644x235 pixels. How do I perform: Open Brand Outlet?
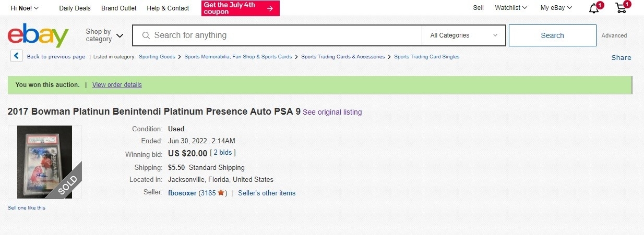[x=119, y=8]
